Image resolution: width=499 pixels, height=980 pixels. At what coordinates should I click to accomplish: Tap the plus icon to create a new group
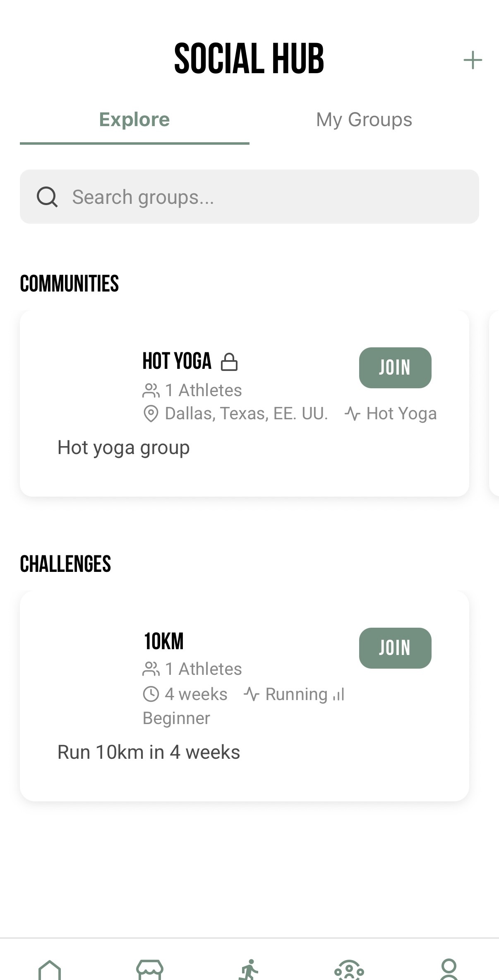click(x=473, y=59)
